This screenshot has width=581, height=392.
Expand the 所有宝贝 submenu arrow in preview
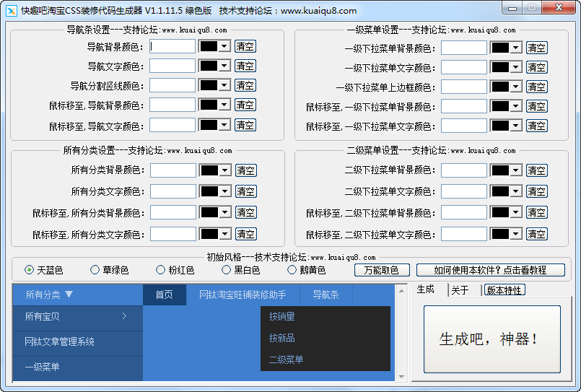(x=124, y=316)
